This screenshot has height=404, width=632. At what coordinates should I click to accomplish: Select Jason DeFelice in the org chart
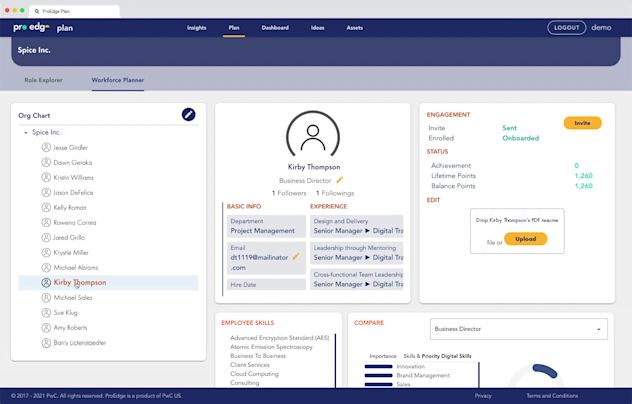pyautogui.click(x=73, y=193)
